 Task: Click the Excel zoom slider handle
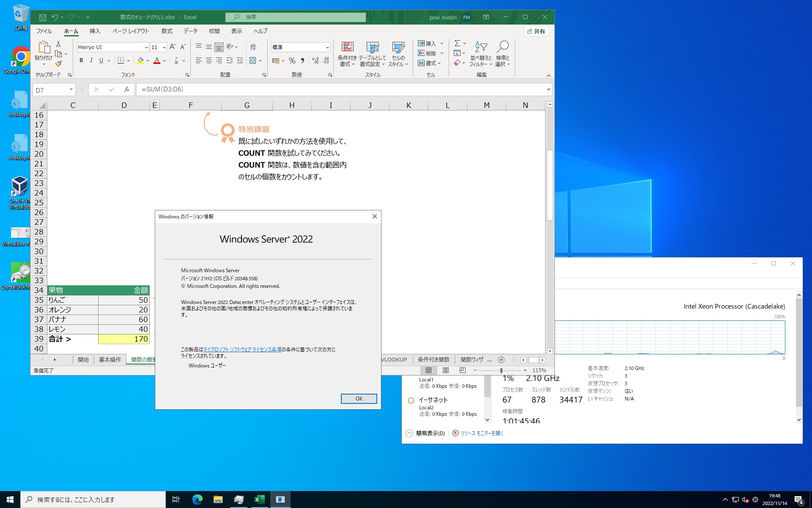pos(501,370)
